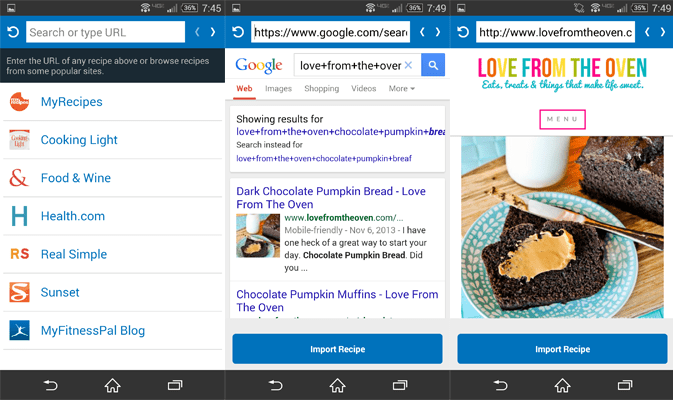Screen dimensions: 673x400
Task: Tap reload icon in left screen
Action: coord(13,32)
